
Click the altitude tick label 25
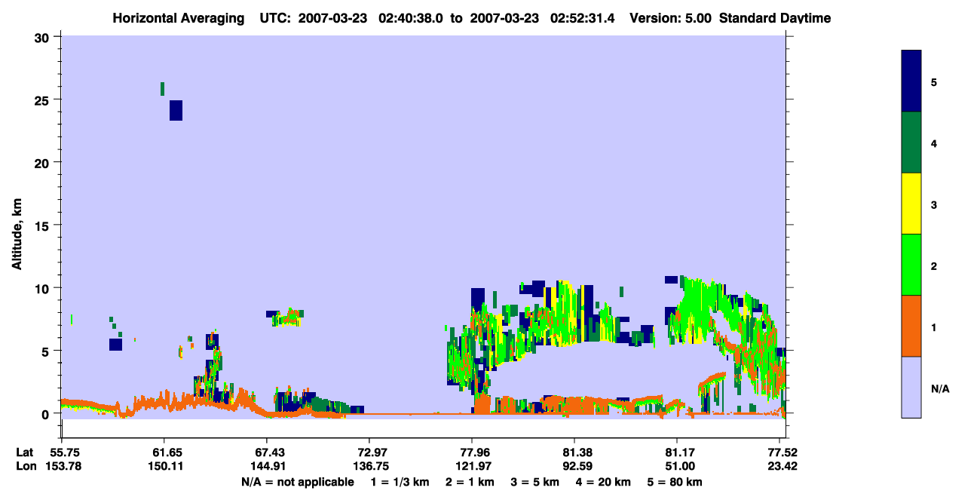pos(44,100)
